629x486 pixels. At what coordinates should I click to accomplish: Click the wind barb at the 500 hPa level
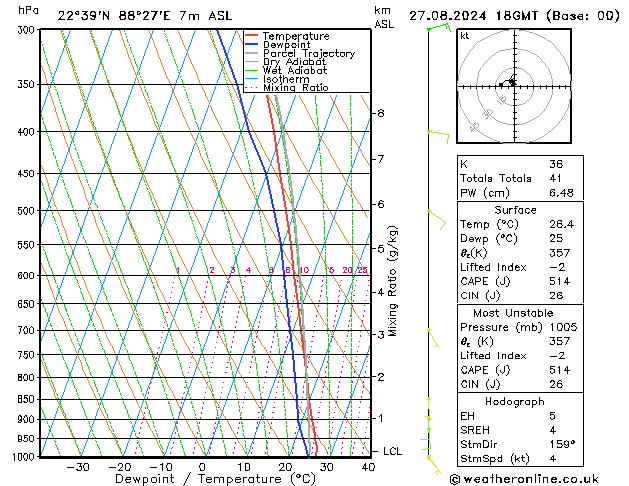[x=437, y=219]
